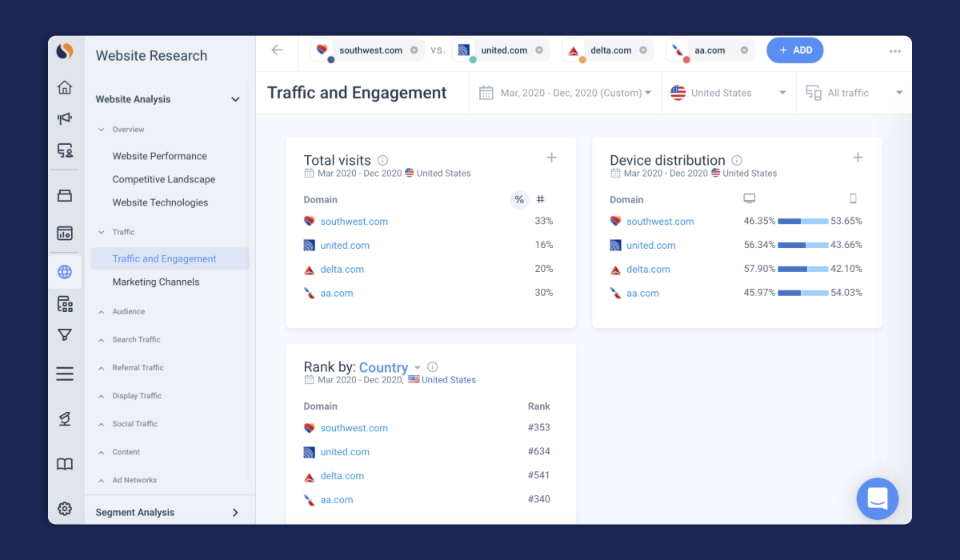Open southwest.com link in Total visits
Screen dimensions: 960x560
point(354,222)
